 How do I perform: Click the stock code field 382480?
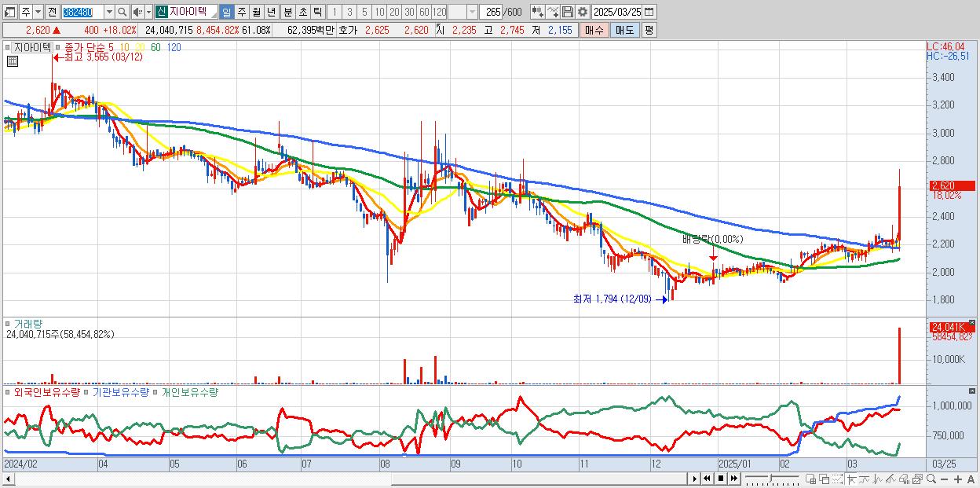(83, 12)
